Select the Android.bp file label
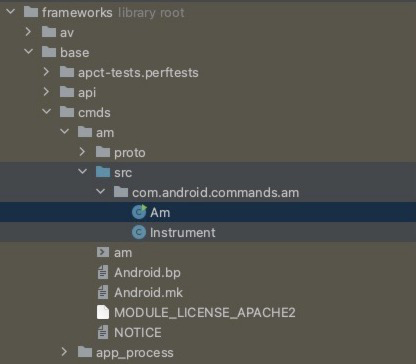This screenshot has height=364, width=416. click(x=147, y=273)
